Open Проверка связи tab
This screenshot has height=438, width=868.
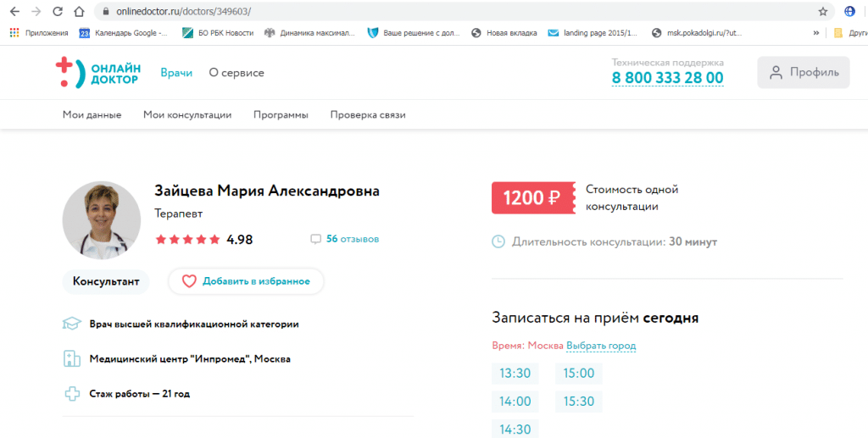coord(368,115)
